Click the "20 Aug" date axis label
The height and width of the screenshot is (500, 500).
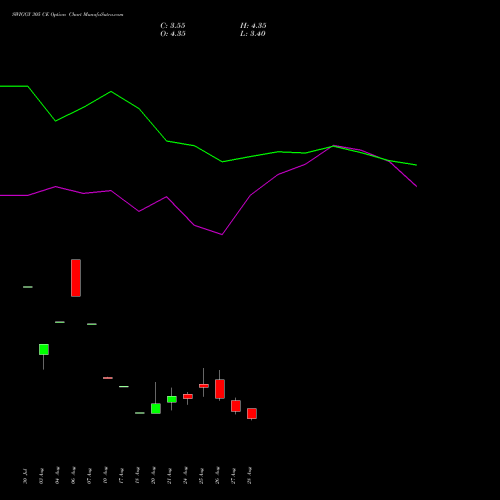[x=154, y=476]
